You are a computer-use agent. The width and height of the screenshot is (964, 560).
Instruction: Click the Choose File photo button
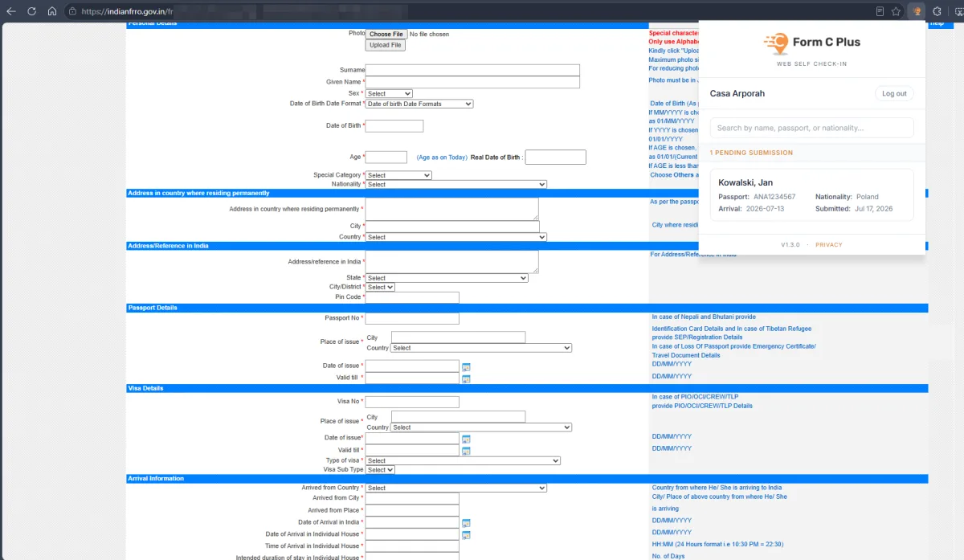point(386,34)
